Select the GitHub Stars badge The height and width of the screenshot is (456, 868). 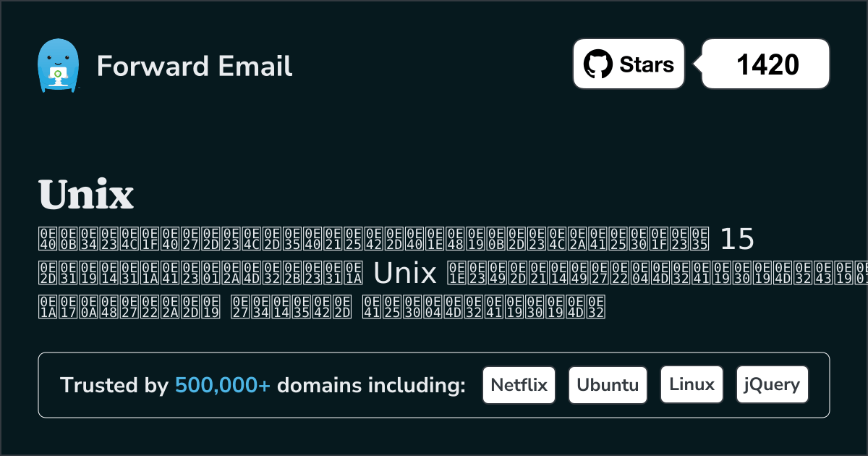click(x=628, y=64)
